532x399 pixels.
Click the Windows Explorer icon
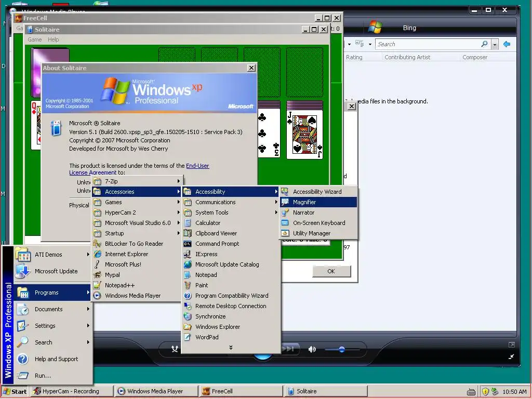coord(188,327)
